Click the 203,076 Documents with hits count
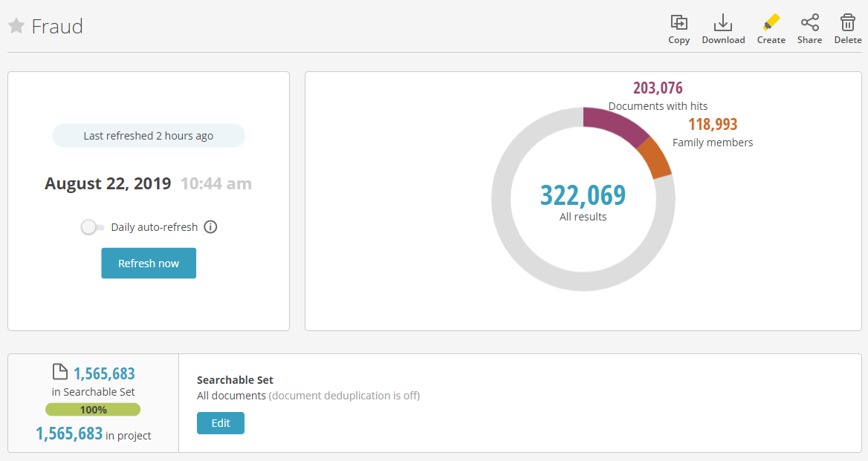This screenshot has width=868, height=461. 657,88
